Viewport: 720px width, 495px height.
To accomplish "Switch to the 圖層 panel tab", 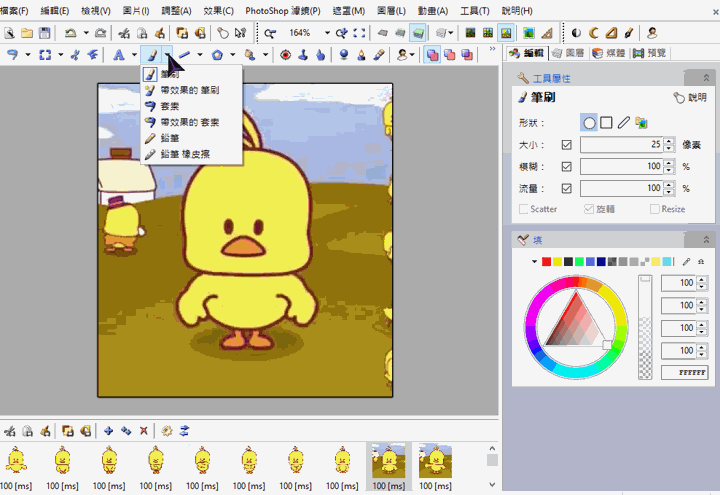I will pyautogui.click(x=568, y=53).
